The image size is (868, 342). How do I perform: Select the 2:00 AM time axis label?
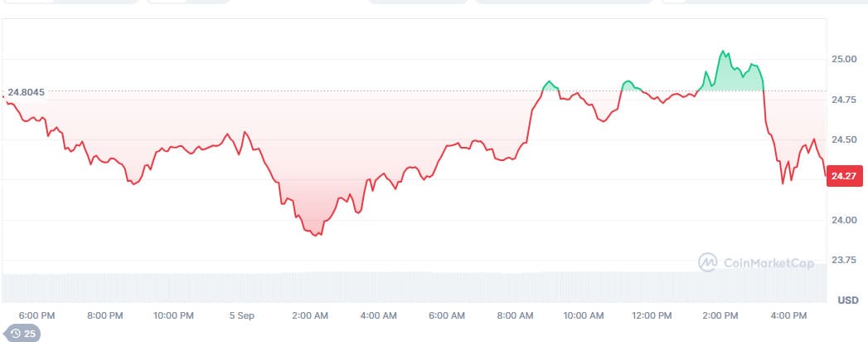point(309,315)
